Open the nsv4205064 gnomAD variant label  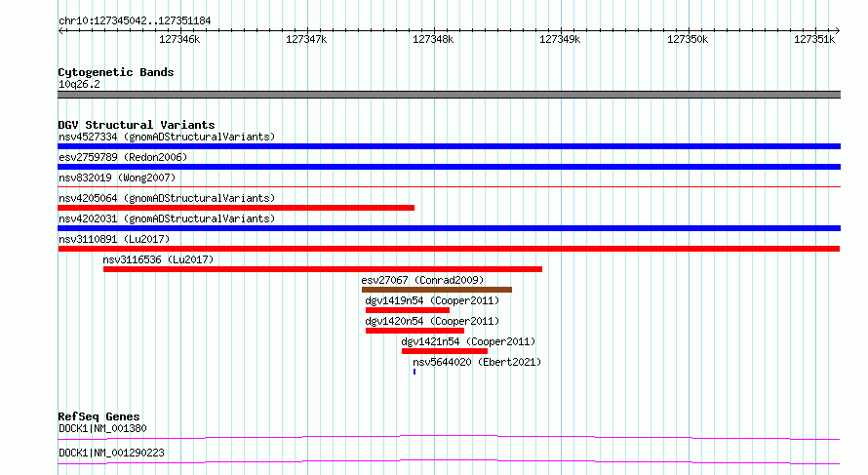pos(167,198)
